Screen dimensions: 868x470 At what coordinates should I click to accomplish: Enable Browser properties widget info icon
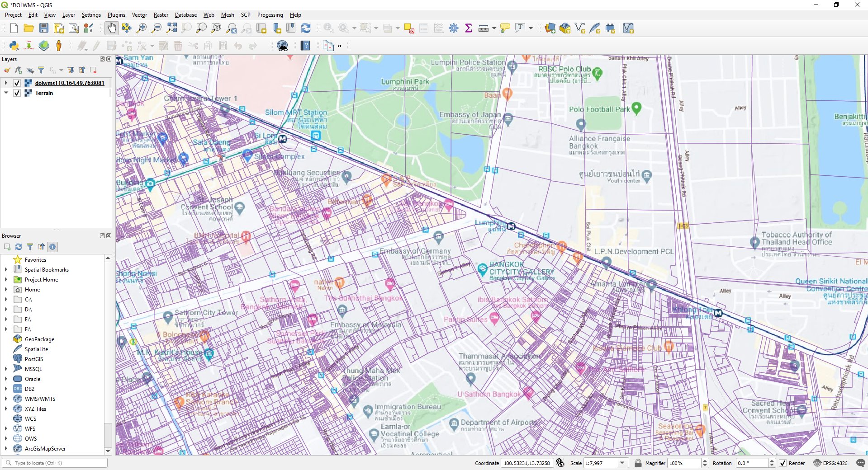pyautogui.click(x=52, y=247)
